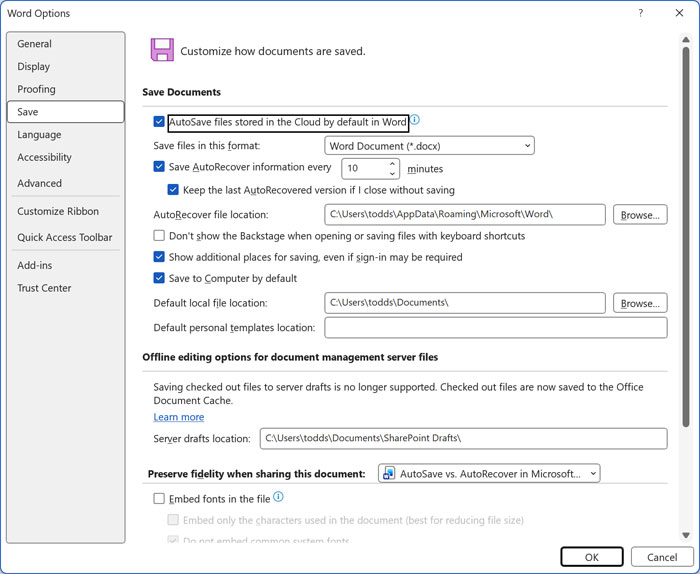
Task: Click the vertical scrollbar thumb
Action: (686, 237)
